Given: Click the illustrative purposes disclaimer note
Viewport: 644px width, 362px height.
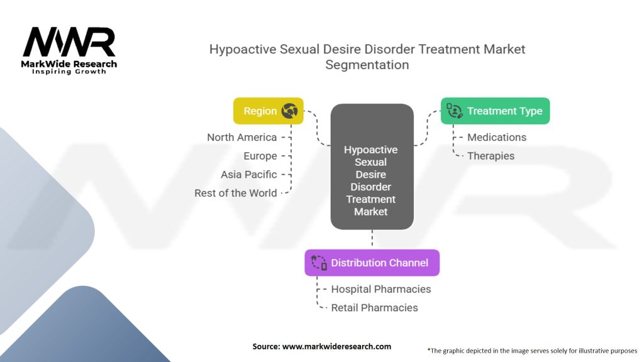Looking at the screenshot, I should tap(531, 350).
